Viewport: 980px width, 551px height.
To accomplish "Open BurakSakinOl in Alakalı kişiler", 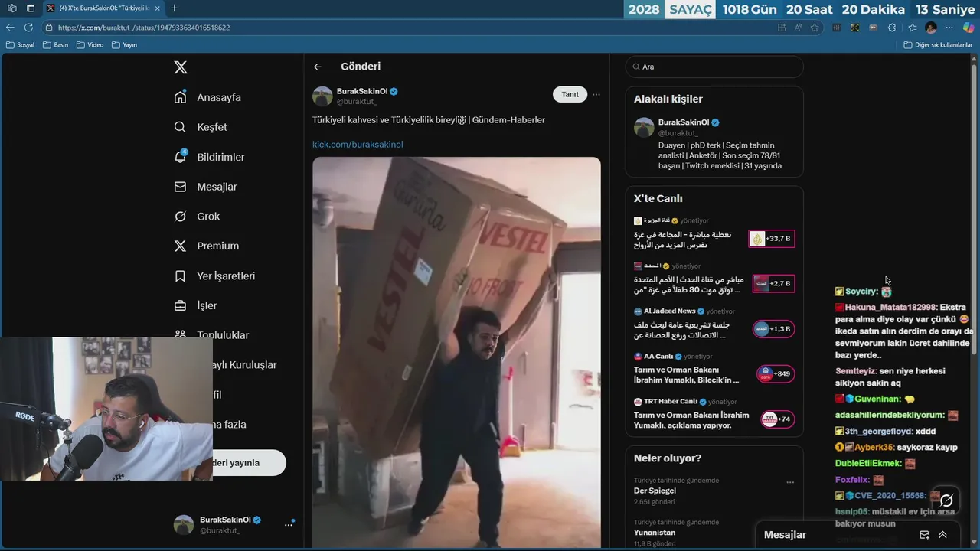I will click(684, 122).
